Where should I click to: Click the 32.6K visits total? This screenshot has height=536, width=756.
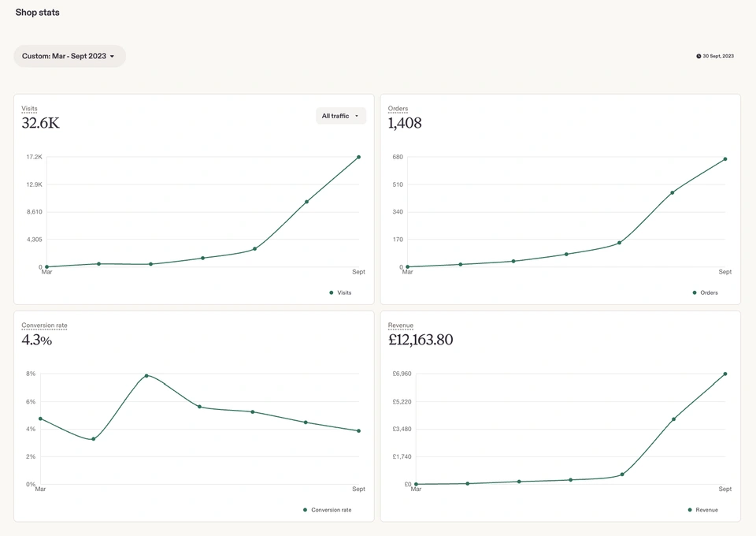coord(40,123)
